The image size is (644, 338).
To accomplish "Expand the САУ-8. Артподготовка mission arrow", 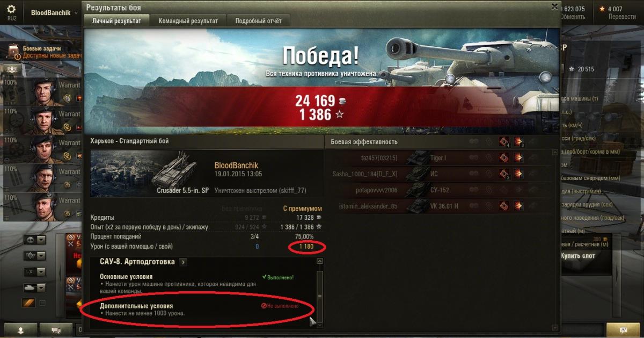I will click(x=183, y=262).
